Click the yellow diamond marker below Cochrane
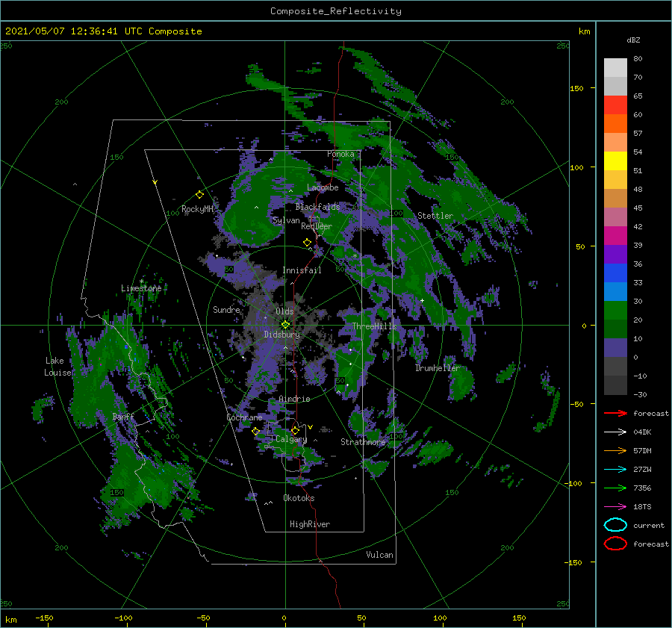This screenshot has width=672, height=628. point(255,432)
